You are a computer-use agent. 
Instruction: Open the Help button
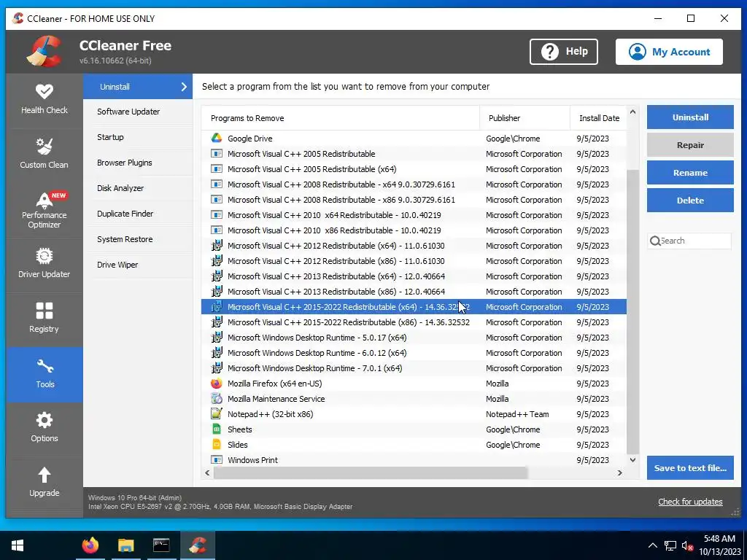[564, 52]
